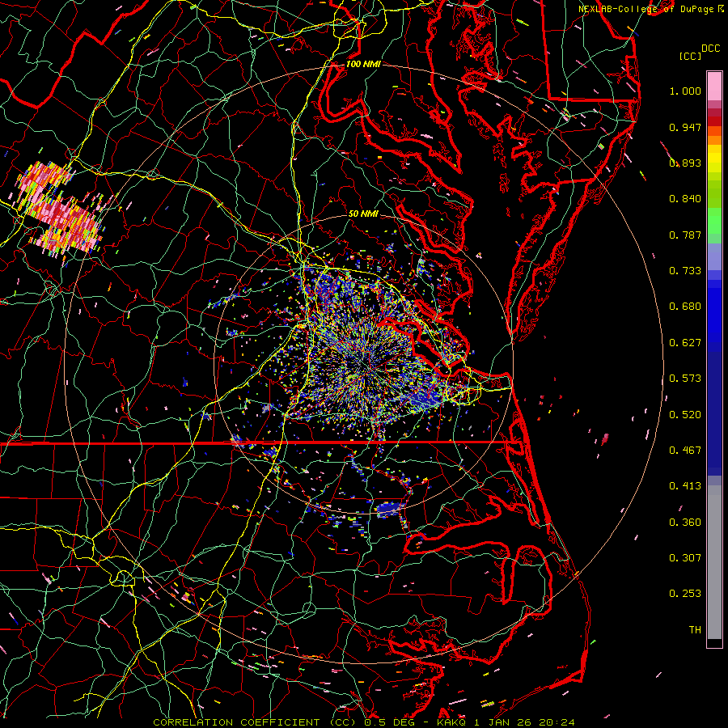
Task: Select the 0.627 legend value
Action: [x=685, y=343]
